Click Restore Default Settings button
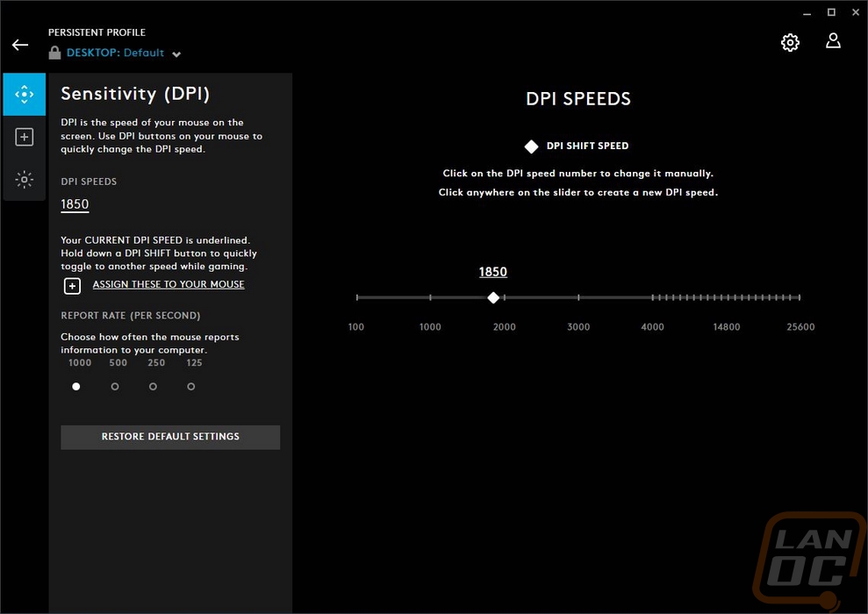The height and width of the screenshot is (614, 868). [x=170, y=437]
